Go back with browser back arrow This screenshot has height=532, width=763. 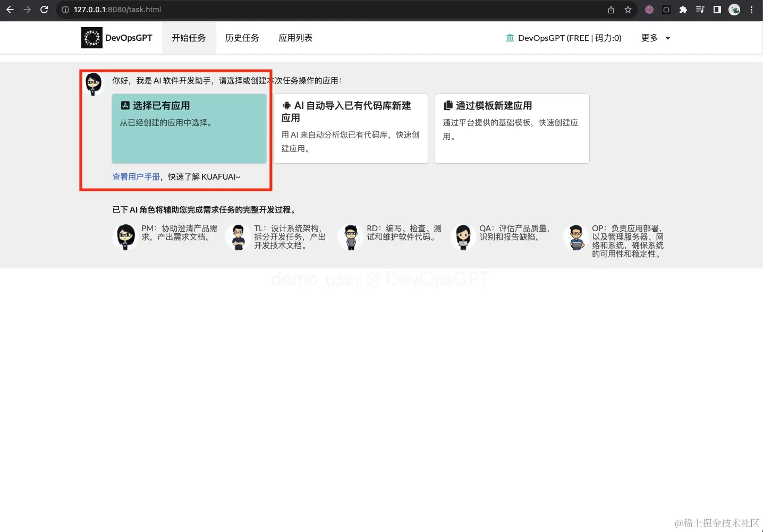[10, 10]
